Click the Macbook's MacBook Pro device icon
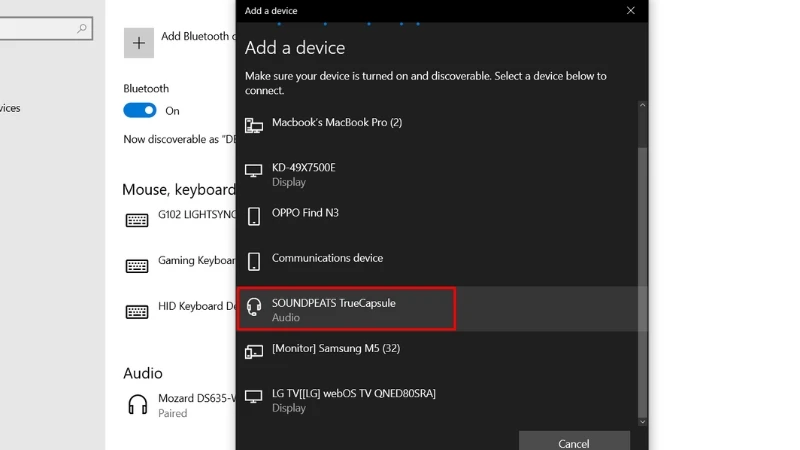 pos(254,125)
